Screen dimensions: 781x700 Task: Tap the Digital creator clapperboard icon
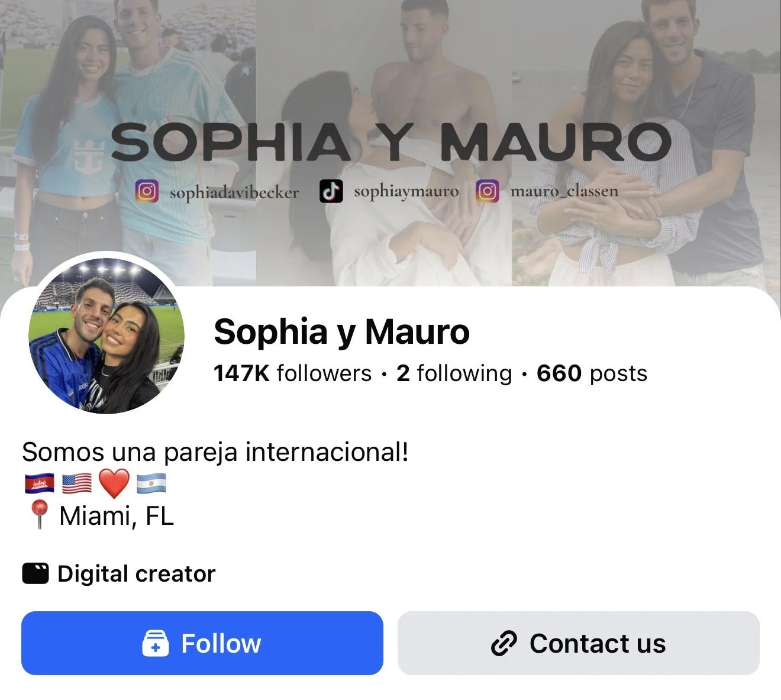(x=35, y=573)
